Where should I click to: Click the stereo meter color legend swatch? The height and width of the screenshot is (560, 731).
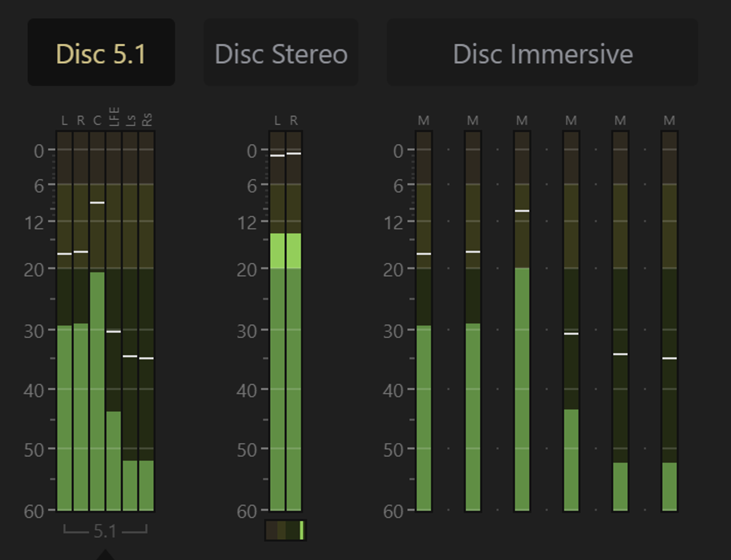click(286, 530)
